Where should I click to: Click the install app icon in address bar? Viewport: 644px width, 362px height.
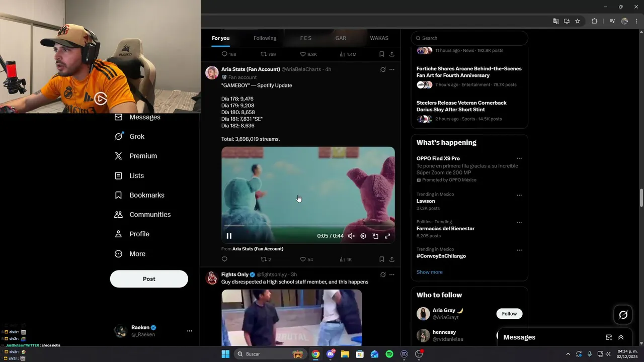[x=567, y=21]
